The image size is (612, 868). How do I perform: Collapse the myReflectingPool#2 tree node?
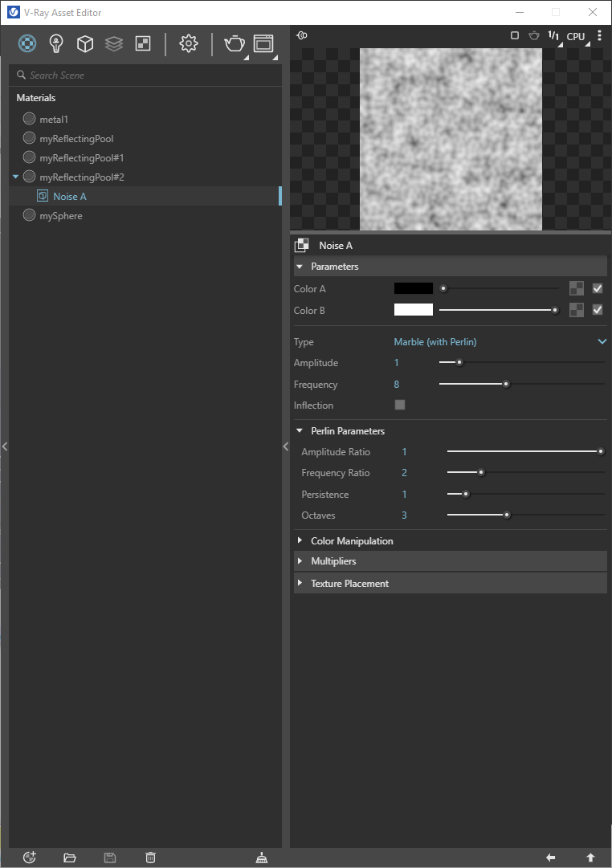(x=15, y=177)
